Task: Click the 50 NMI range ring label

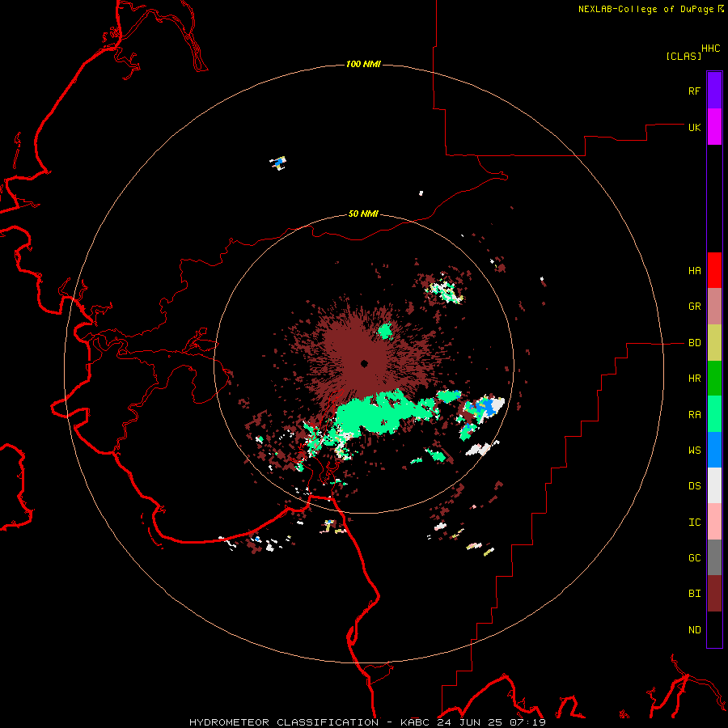Action: coord(363,214)
